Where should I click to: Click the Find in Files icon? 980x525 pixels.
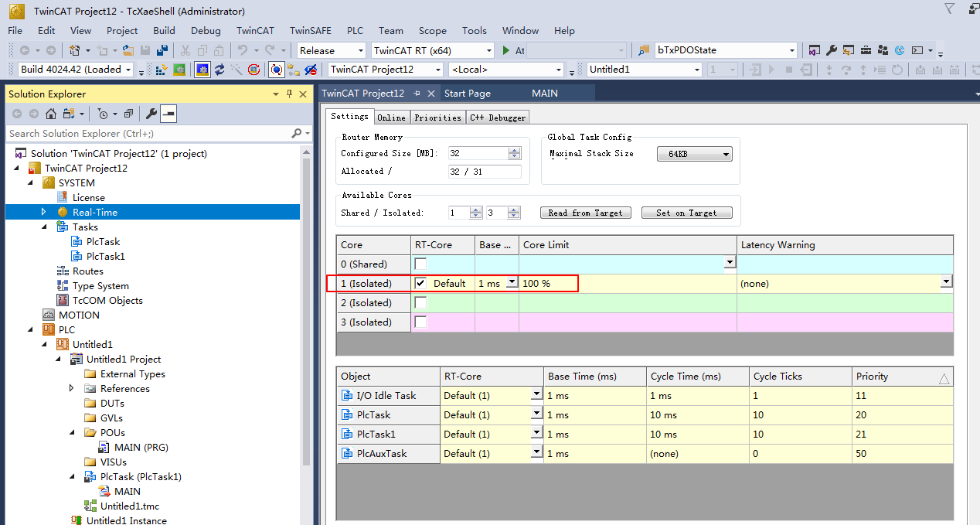tap(644, 50)
